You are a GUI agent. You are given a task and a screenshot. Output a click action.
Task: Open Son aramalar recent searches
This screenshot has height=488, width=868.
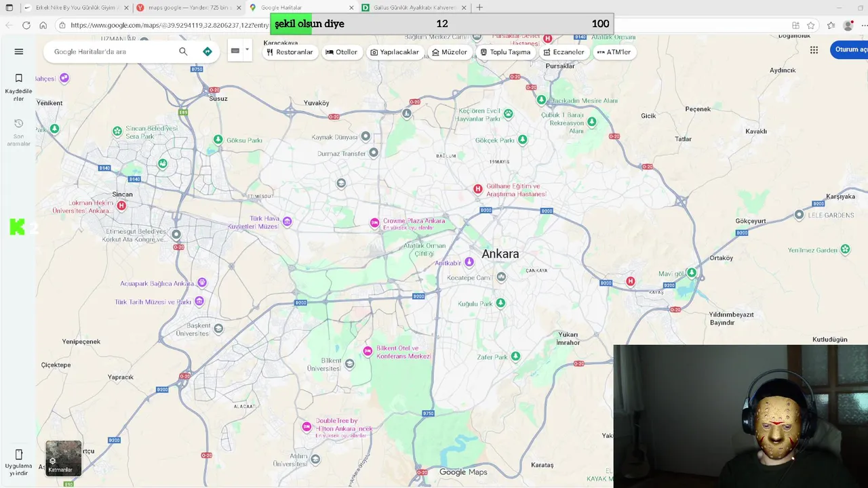click(19, 132)
